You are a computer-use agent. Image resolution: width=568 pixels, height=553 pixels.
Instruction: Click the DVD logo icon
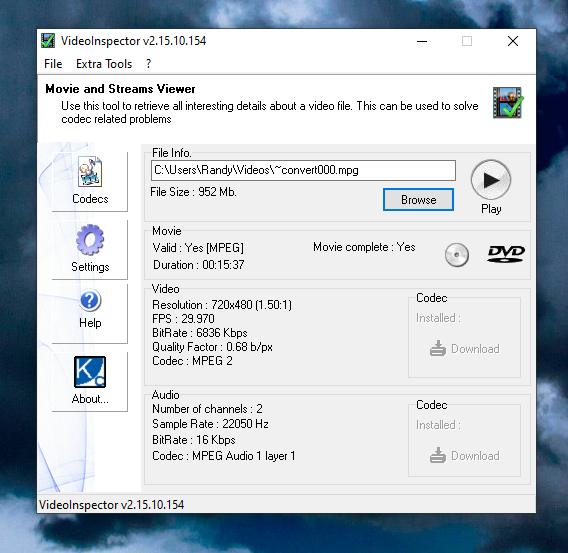[x=506, y=254]
